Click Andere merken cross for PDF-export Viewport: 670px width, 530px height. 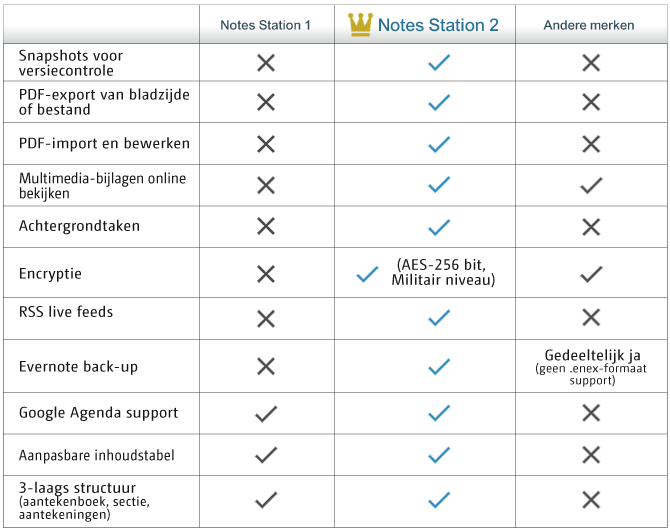click(x=591, y=102)
